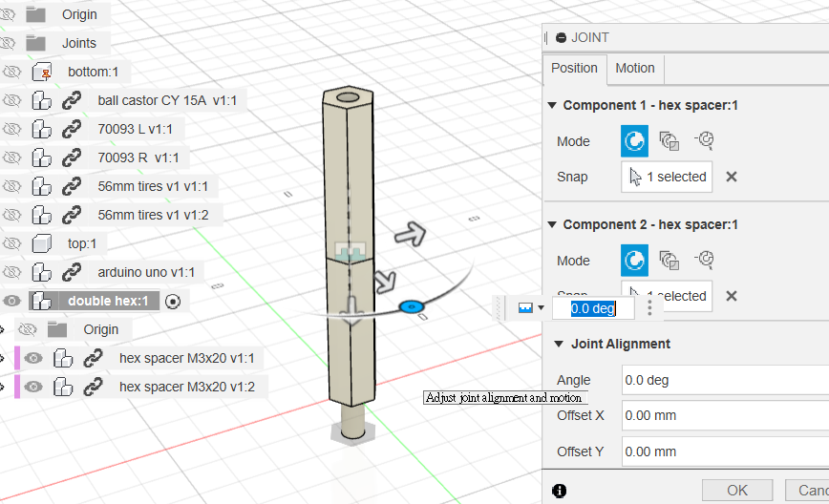Image resolution: width=829 pixels, height=504 pixels.
Task: Click Component 1 Snap '1 selected' button
Action: pos(667,177)
